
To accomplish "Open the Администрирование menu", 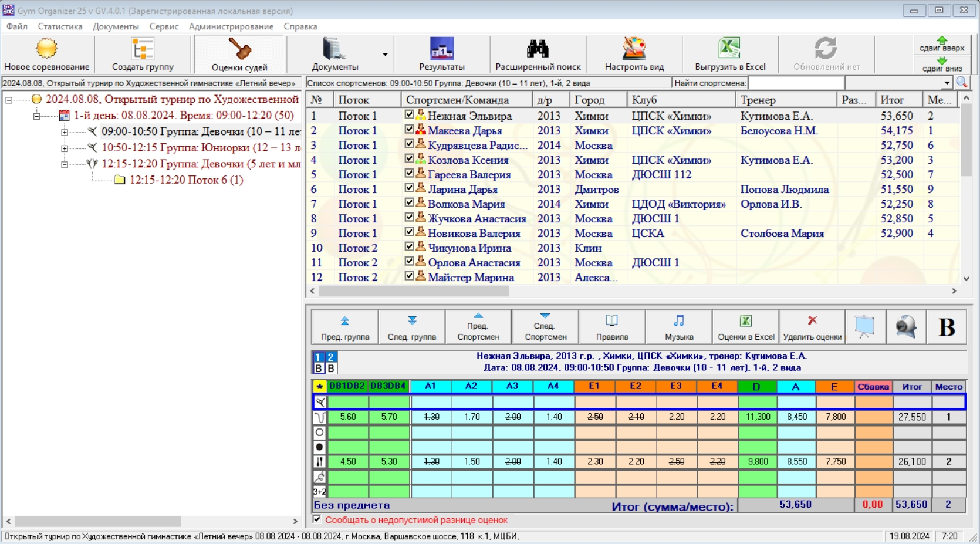I will click(231, 26).
